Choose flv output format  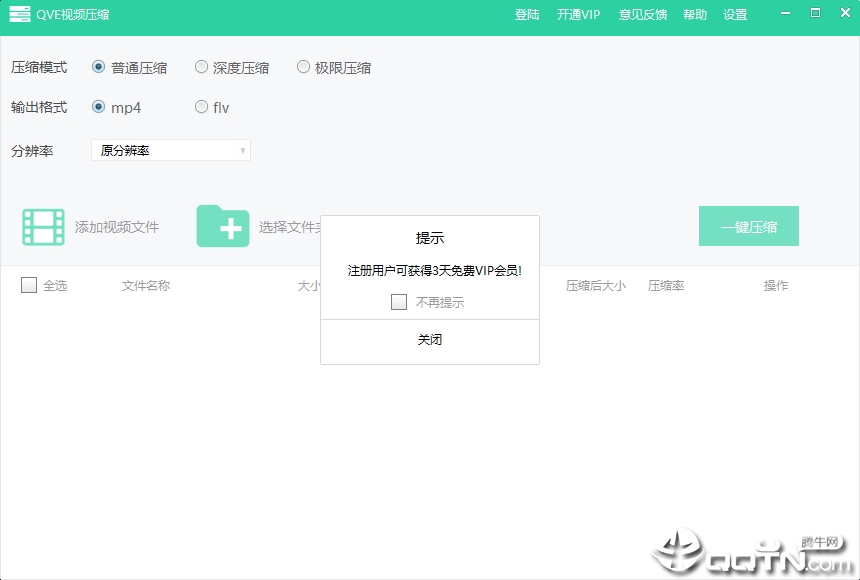point(201,106)
